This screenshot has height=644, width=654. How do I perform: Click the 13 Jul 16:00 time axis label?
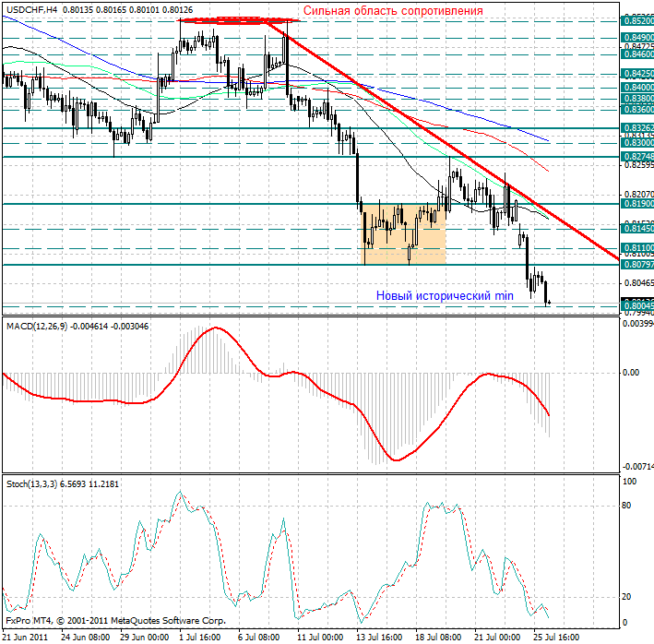pos(377,637)
